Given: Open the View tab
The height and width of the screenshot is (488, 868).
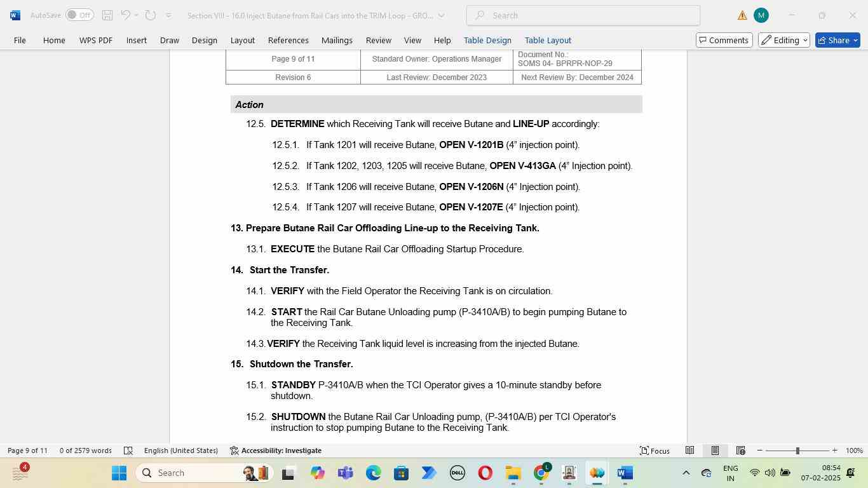Looking at the screenshot, I should [x=412, y=40].
